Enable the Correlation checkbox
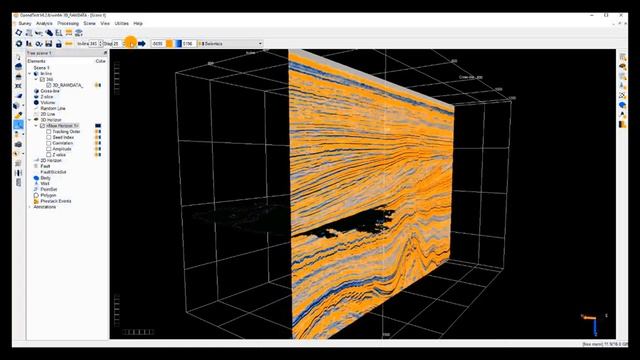The height and width of the screenshot is (360, 640). coord(49,143)
